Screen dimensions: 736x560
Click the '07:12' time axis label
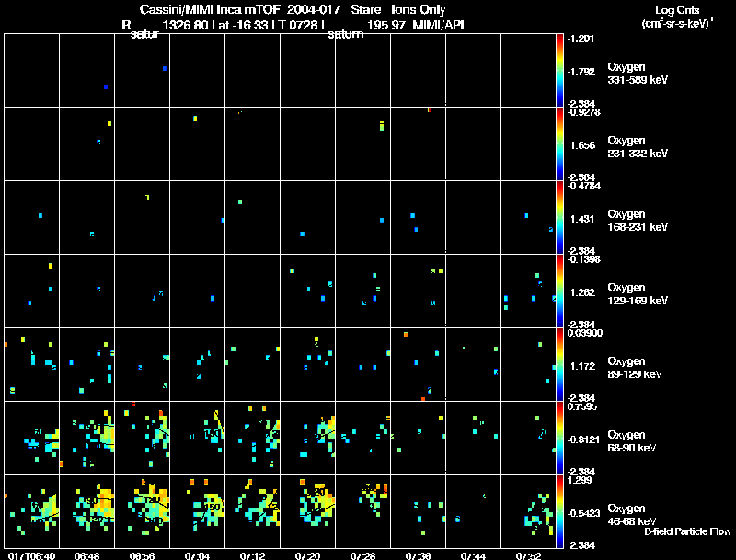252,556
